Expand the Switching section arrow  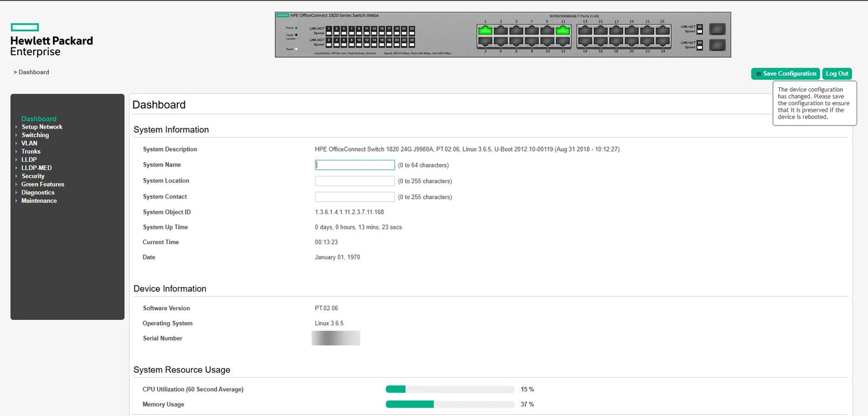[x=16, y=135]
